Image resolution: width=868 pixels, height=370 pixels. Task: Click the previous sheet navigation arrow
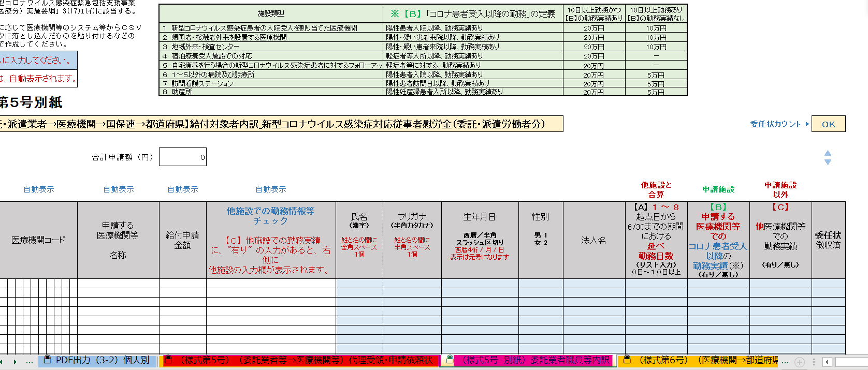pyautogui.click(x=2, y=361)
